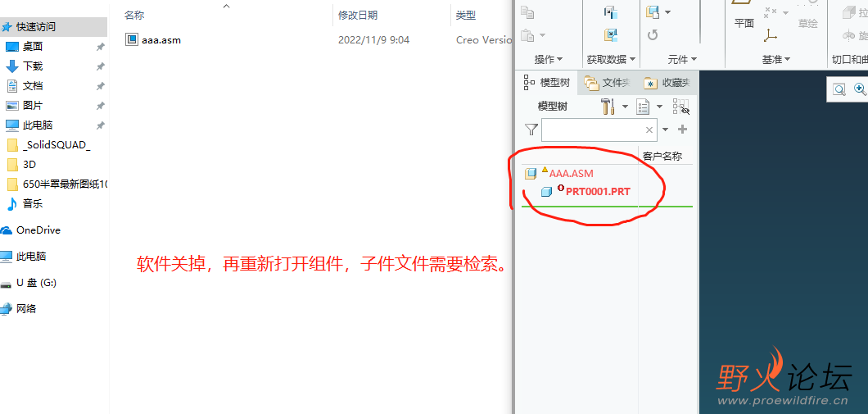
Task: Click aaa.asm modified date 2022/11/9 9:04
Action: [x=373, y=40]
